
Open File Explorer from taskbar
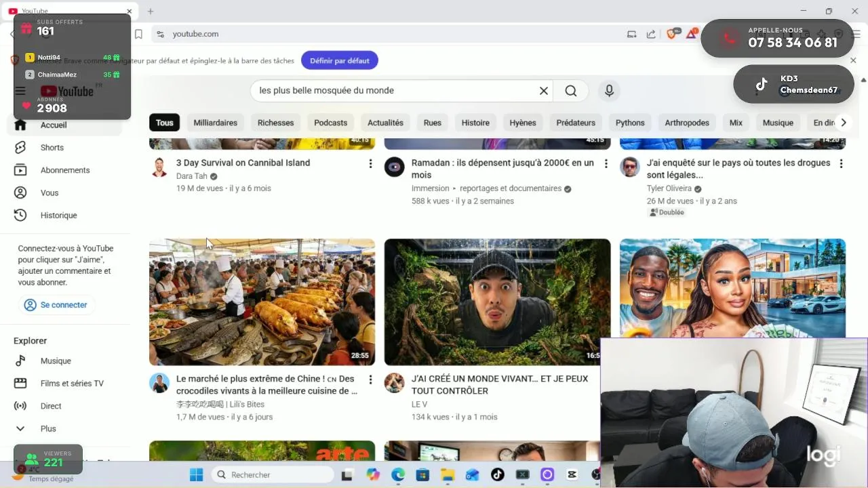pos(448,474)
